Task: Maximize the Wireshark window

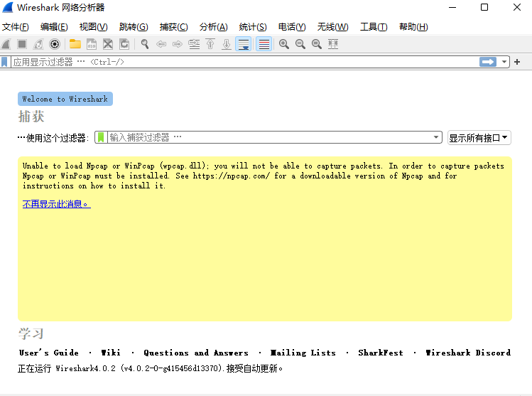Action: (x=484, y=7)
